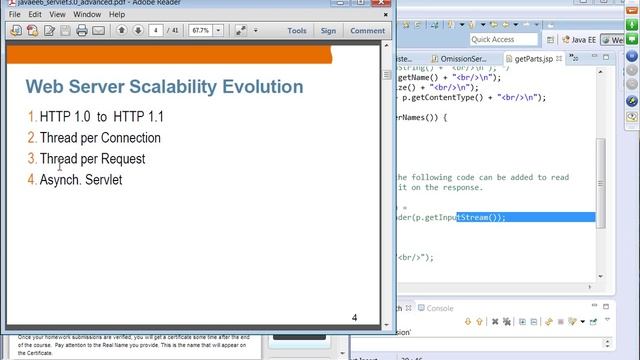Open the Comment pane in Adobe Reader
The image size is (640, 360).
(367, 31)
